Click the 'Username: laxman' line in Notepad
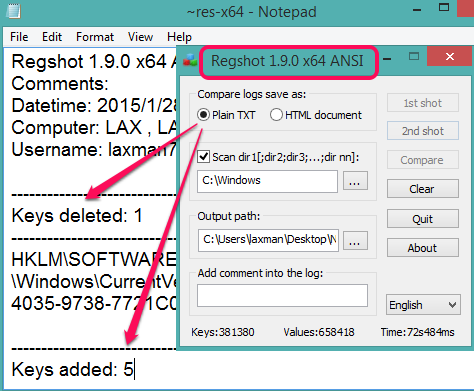Image resolution: width=474 pixels, height=391 pixels. 94,149
